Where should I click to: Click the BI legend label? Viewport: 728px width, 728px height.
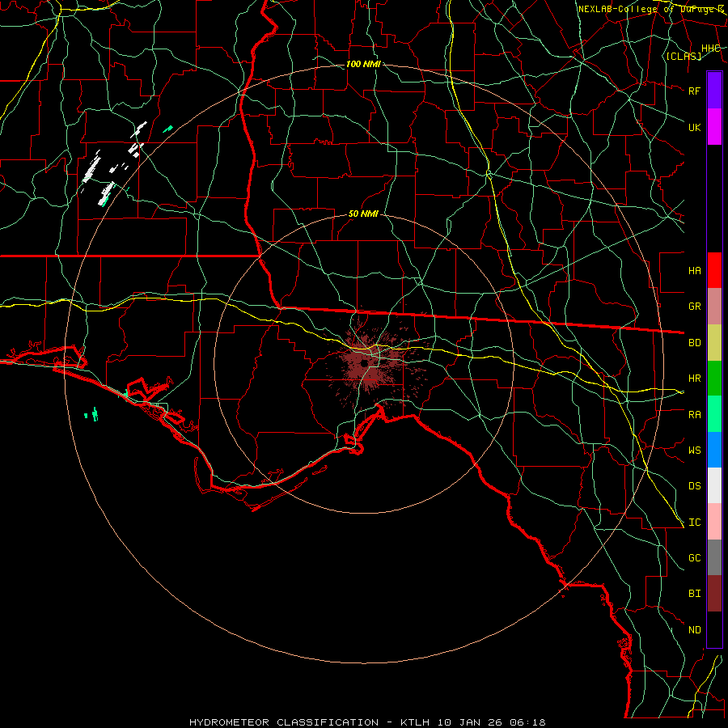[695, 594]
